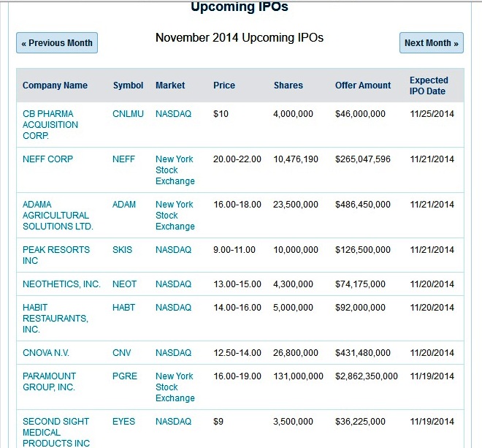This screenshot has height=448, width=482.
Task: Open HABIT RESTAURANTS, INC. company link
Action: (56, 319)
